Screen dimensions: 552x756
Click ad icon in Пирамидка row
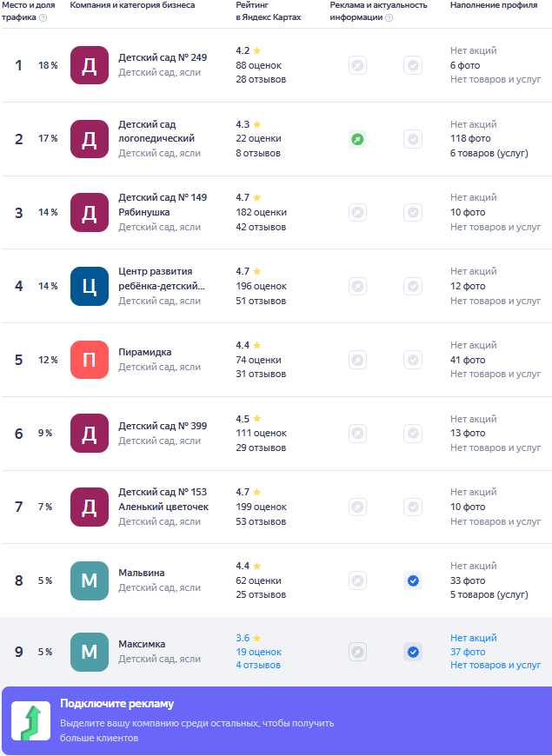pyautogui.click(x=357, y=360)
